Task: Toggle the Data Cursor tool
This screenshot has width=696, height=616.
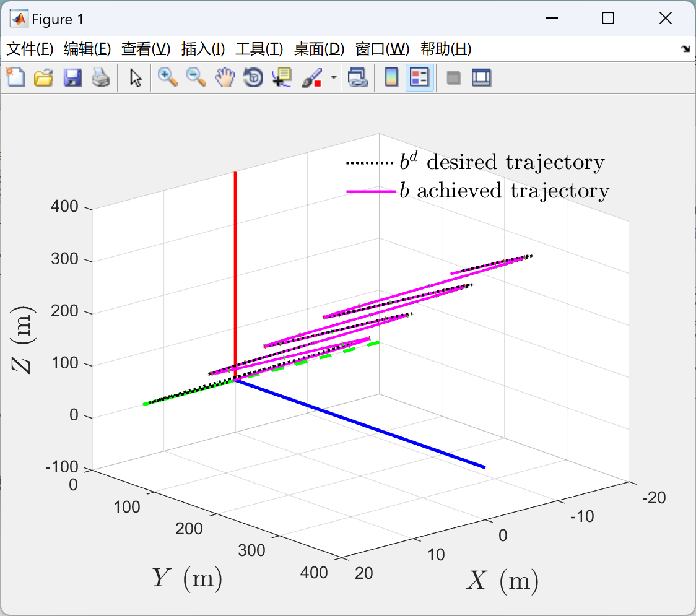Action: tap(282, 77)
